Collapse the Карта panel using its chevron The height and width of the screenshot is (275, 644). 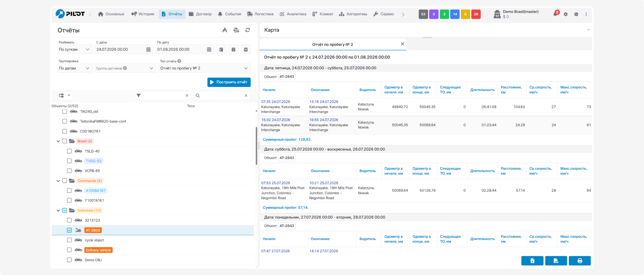pos(588,30)
